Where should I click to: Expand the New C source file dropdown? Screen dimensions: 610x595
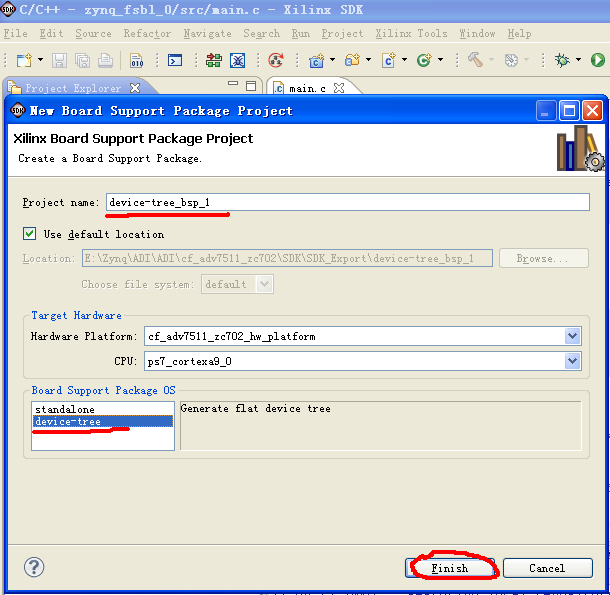pos(404,60)
